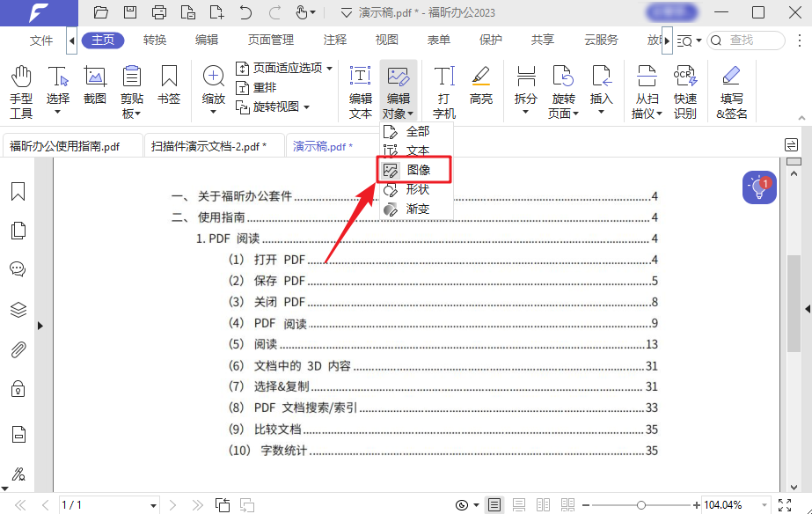This screenshot has width=812, height=514.
Task: Click the 填写&签名 button
Action: [731, 88]
